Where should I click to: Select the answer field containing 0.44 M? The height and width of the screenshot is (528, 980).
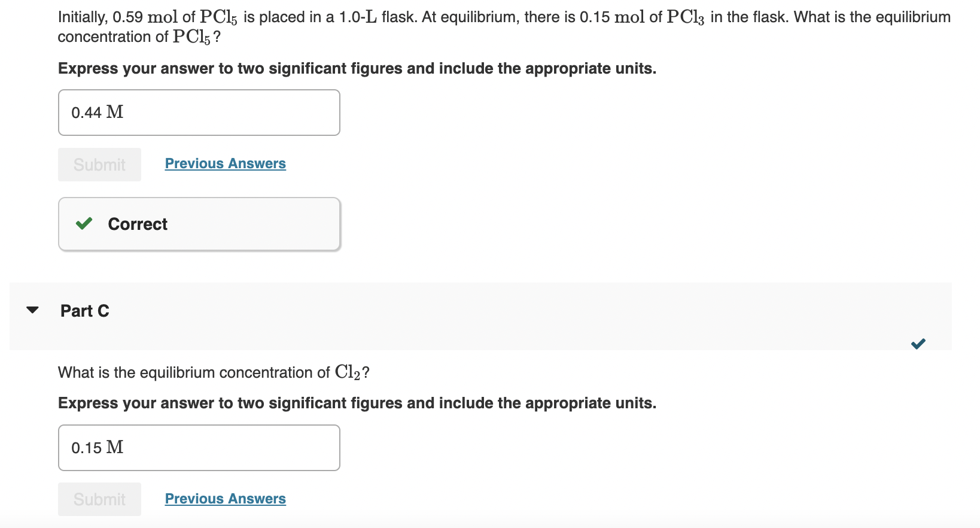point(199,112)
